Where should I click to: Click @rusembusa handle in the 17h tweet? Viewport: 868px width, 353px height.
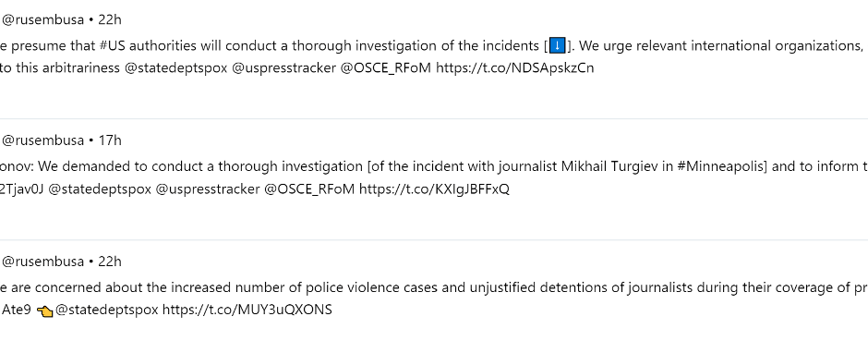point(42,140)
